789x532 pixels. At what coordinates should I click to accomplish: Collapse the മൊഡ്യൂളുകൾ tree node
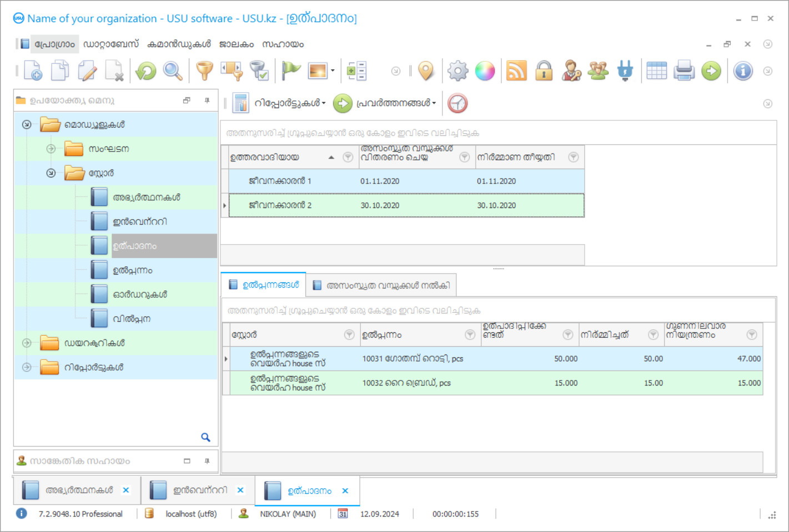coord(27,125)
